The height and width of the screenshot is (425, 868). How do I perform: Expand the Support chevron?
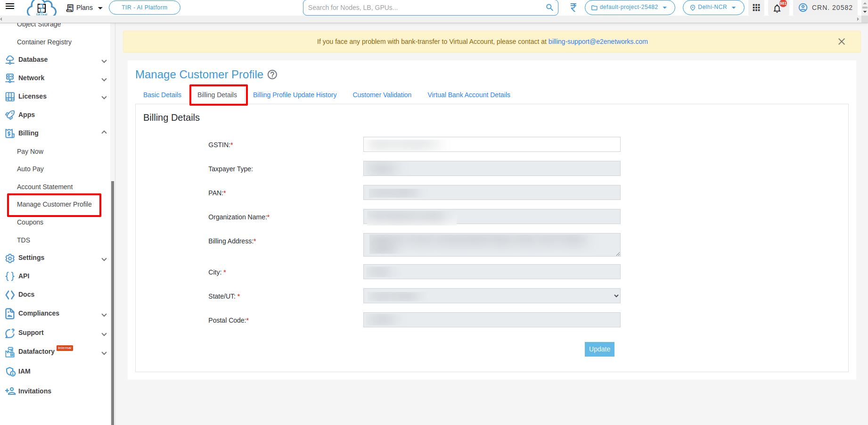(x=104, y=334)
